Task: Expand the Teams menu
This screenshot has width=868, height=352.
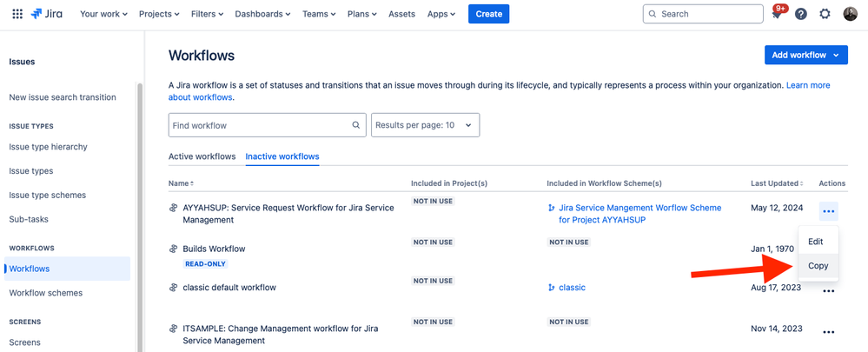Action: pyautogui.click(x=319, y=14)
